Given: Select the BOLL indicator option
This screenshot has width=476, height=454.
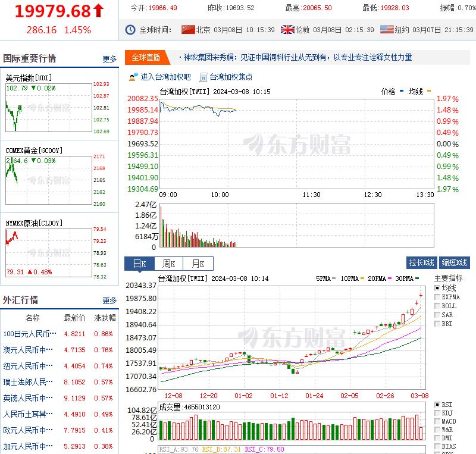Looking at the screenshot, I should pos(437,306).
